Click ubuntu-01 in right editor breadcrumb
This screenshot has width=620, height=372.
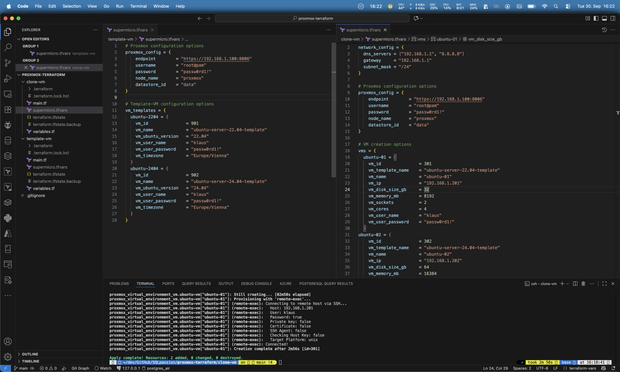click(x=446, y=39)
